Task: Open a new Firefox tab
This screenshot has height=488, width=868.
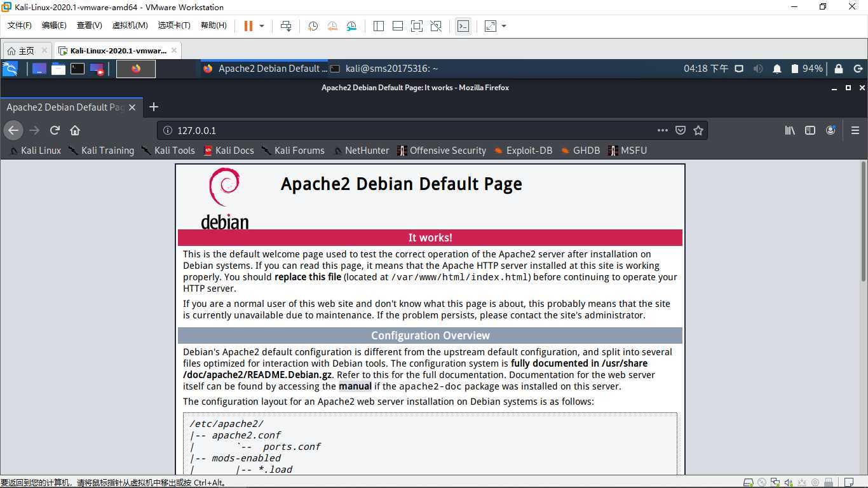Action: [x=153, y=107]
